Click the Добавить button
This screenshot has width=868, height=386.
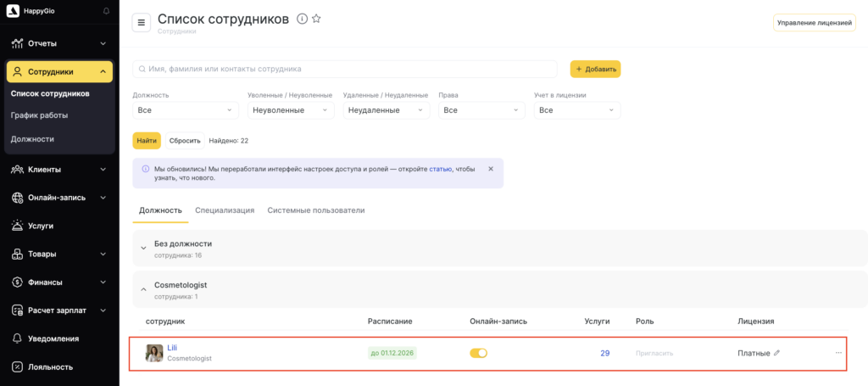coord(595,69)
